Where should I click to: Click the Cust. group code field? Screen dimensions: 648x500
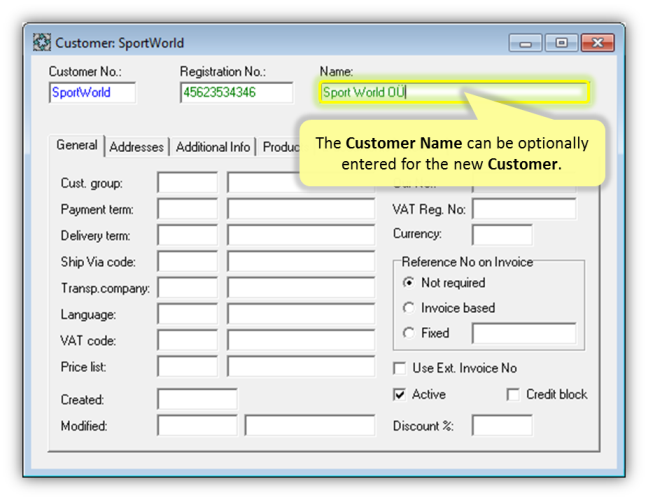(x=187, y=183)
